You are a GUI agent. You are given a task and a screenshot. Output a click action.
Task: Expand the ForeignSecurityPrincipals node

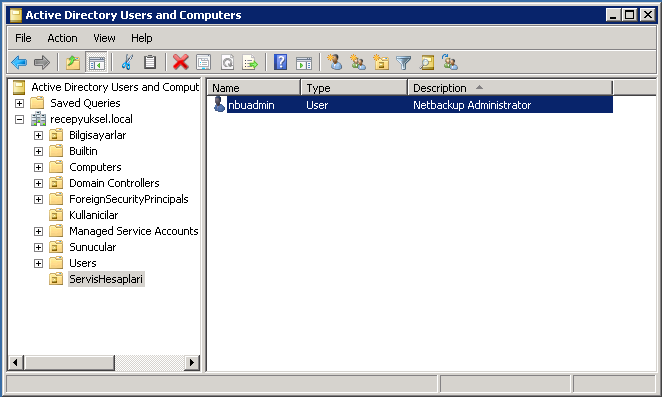coord(38,199)
